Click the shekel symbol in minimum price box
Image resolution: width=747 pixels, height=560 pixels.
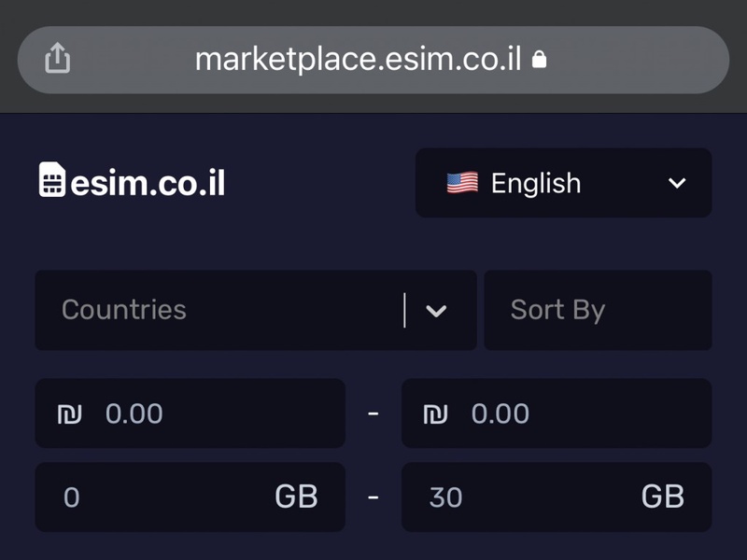(69, 413)
